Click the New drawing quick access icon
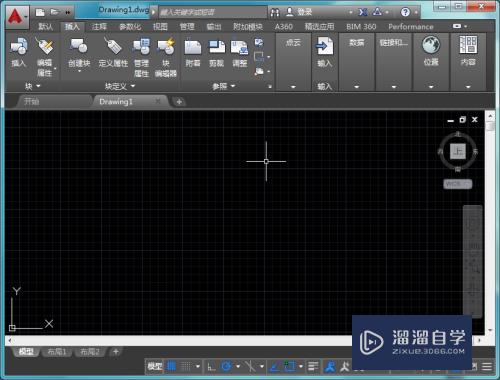 coord(40,13)
